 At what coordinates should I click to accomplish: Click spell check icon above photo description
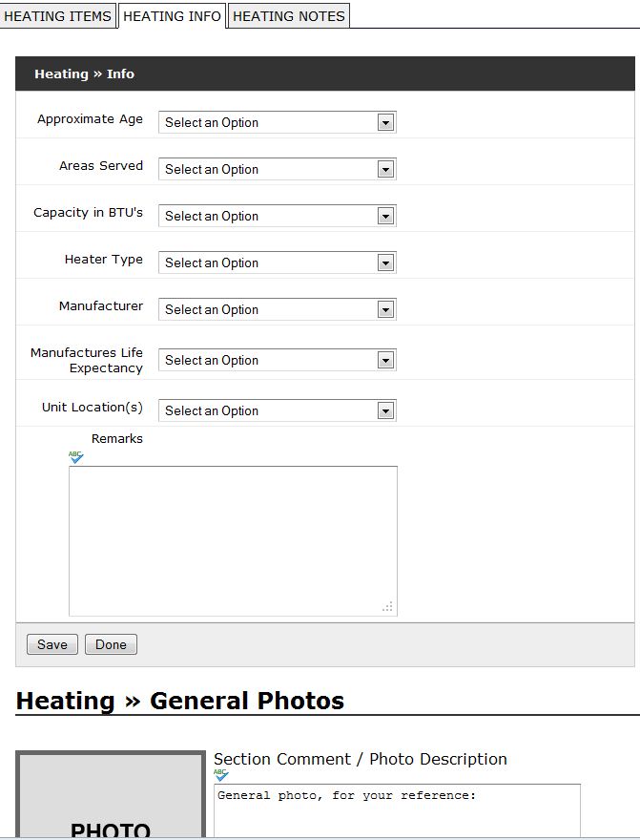(x=221, y=775)
